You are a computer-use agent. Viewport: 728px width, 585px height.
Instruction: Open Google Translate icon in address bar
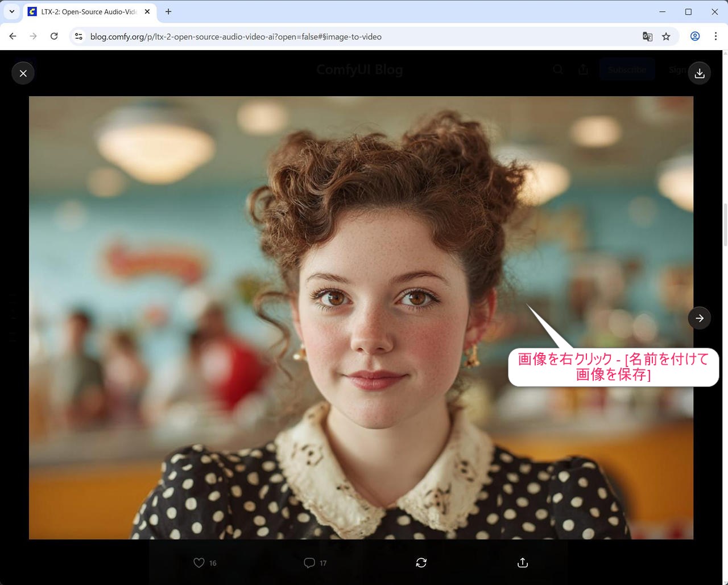647,36
